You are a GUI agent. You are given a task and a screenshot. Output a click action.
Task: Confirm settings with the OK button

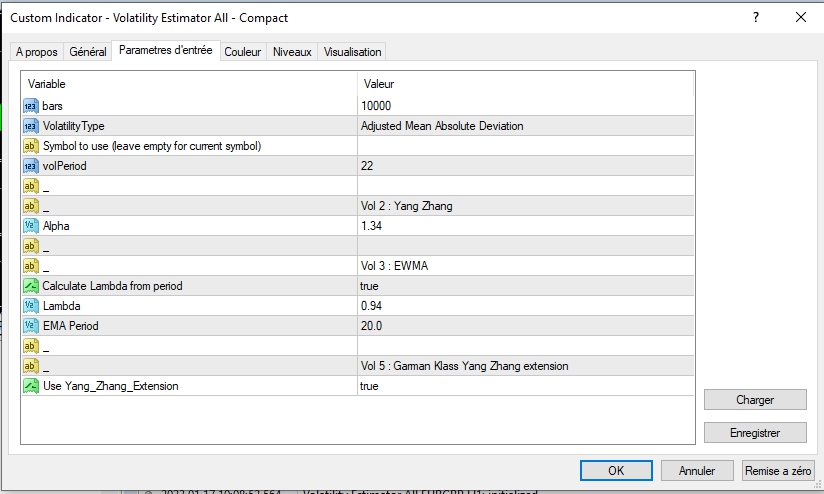[616, 470]
